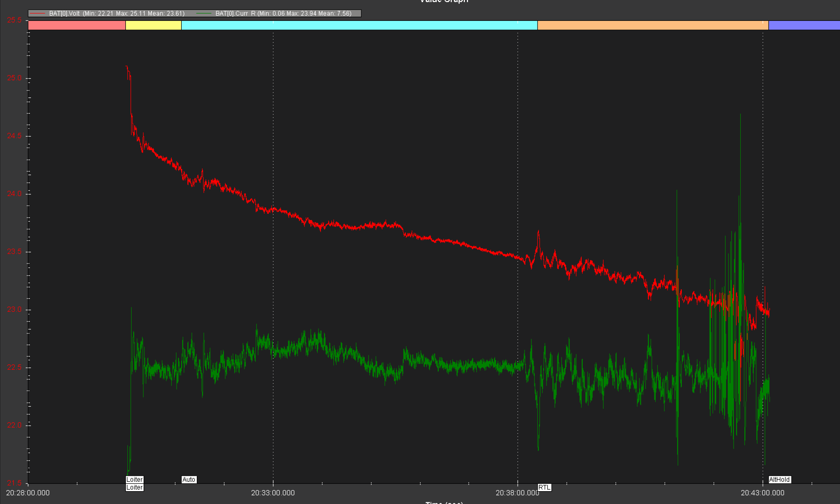Click the AltHold mode marker label
This screenshot has width=840, height=504.
click(779, 479)
